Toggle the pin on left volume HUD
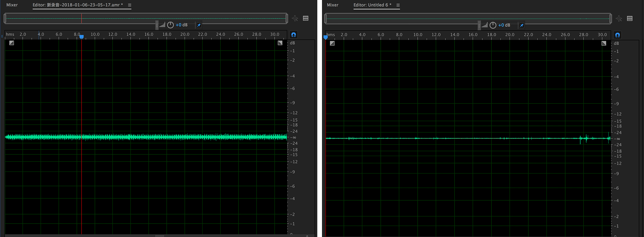Viewport: 644px width, 237px height. (199, 25)
